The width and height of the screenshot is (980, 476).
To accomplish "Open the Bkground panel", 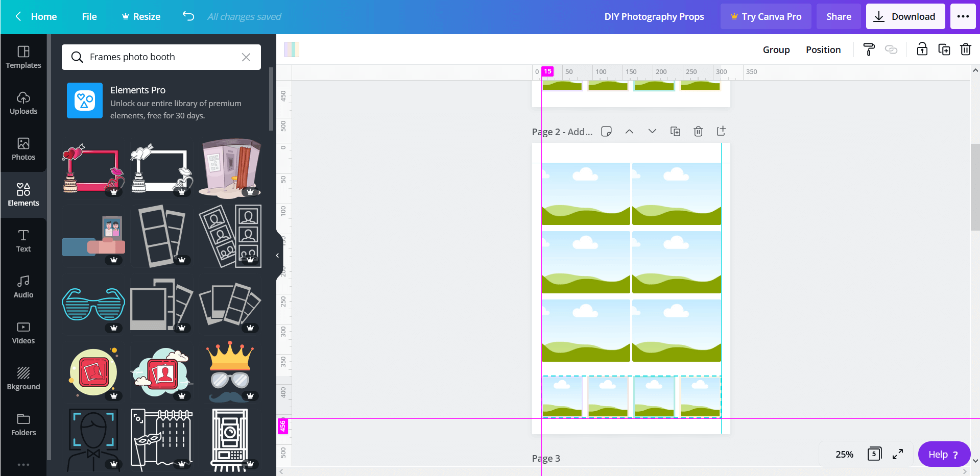I will (23, 379).
